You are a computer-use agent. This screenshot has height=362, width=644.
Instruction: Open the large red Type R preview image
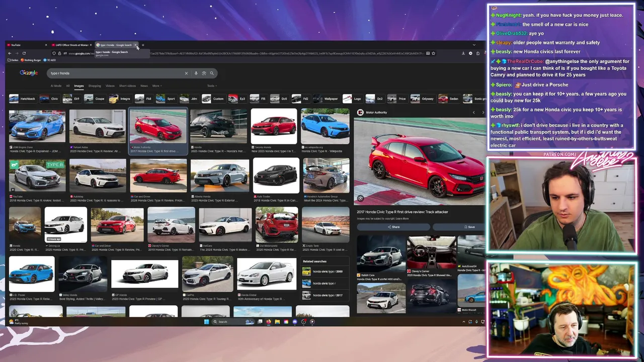[x=420, y=162]
